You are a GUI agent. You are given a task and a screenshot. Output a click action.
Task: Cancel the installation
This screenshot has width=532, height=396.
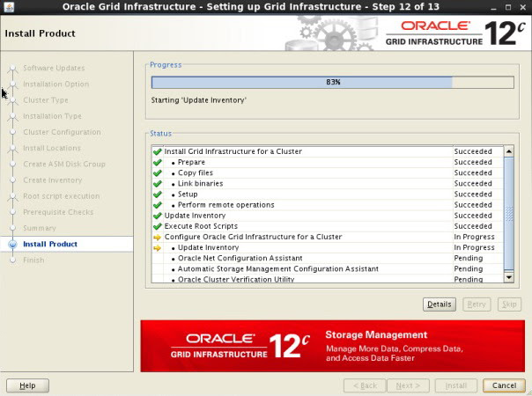[504, 385]
